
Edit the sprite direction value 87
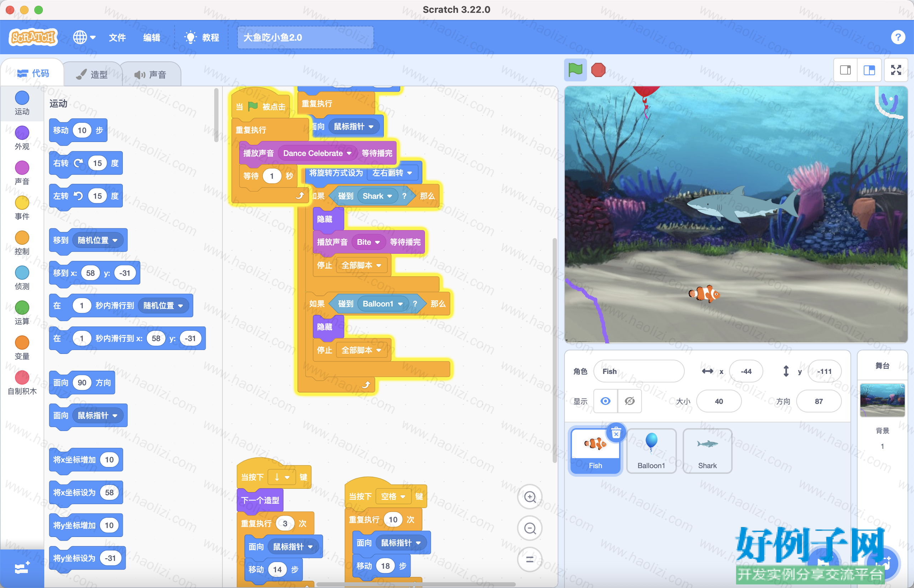coord(819,401)
